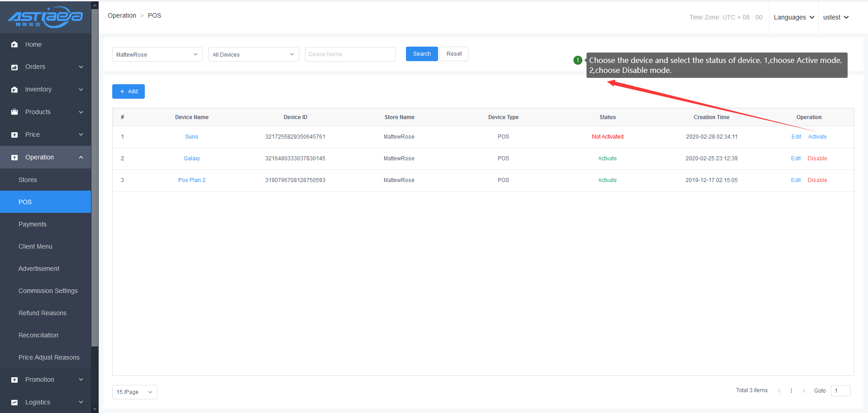
Task: Click the Home icon in sidebar
Action: pyautogui.click(x=14, y=44)
